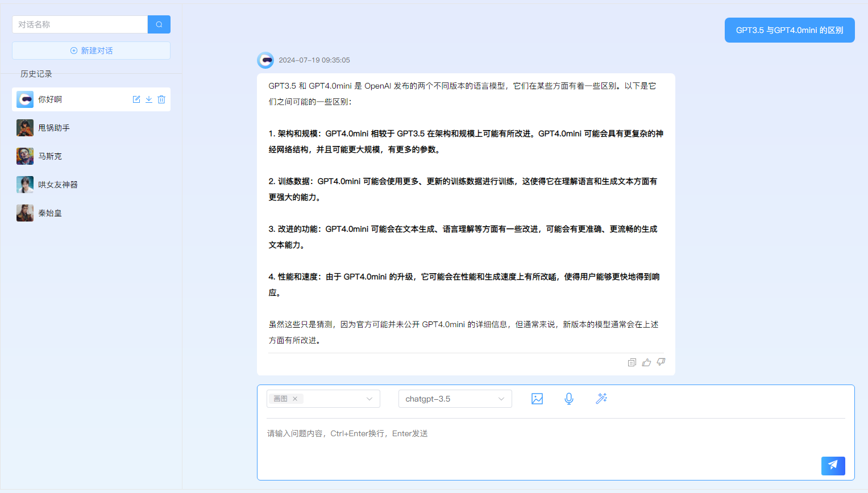Click the 甩锅助手 avatar thumbnail
Image resolution: width=868 pixels, height=493 pixels.
[25, 128]
